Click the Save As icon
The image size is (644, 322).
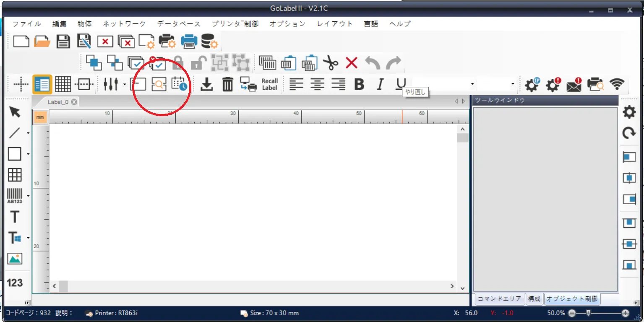(x=84, y=41)
